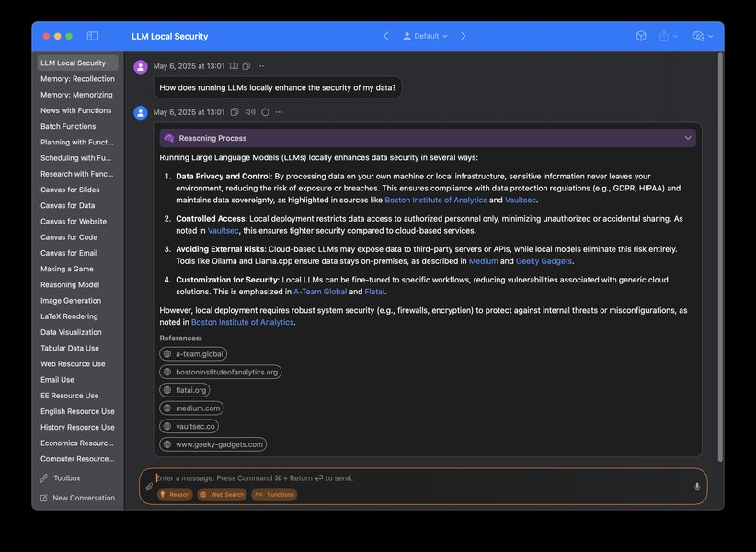
Task: Open the Medium link
Action: tap(483, 261)
